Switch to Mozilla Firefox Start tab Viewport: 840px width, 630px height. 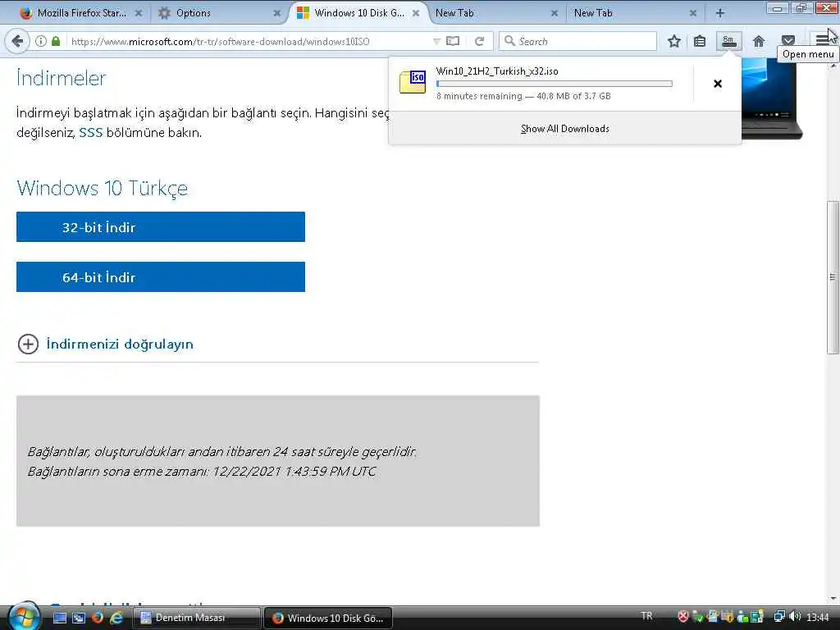pyautogui.click(x=81, y=13)
